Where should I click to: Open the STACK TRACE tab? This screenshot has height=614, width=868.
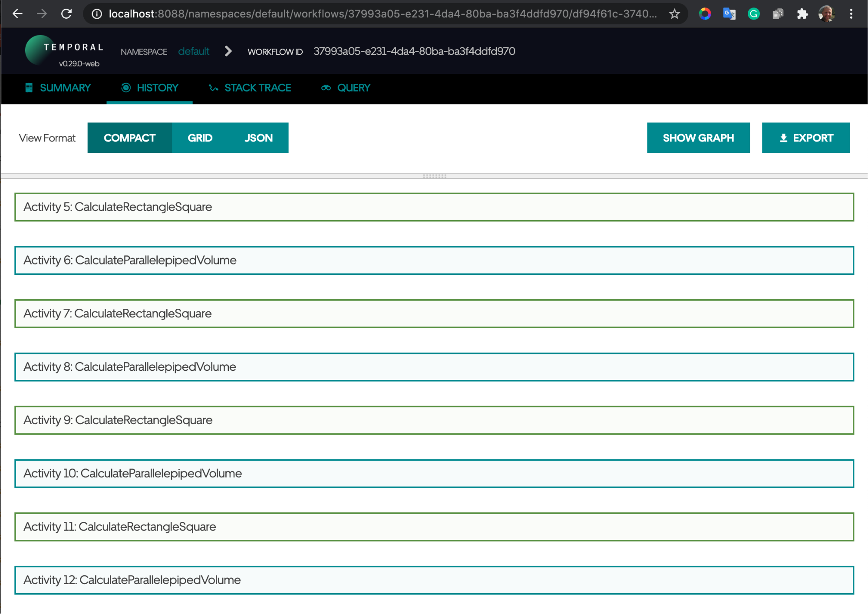(250, 88)
